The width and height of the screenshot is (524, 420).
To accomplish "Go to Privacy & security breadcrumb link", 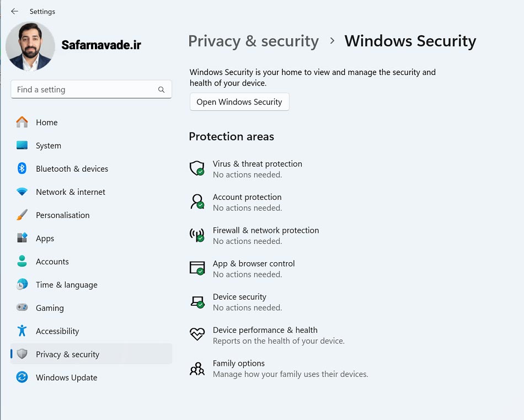I will pos(253,41).
